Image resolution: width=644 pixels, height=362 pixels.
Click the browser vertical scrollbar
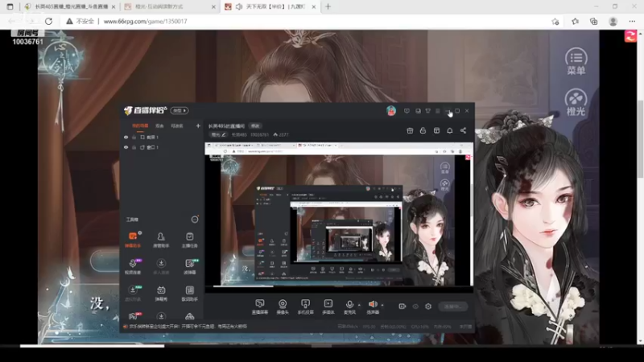pos(640,138)
